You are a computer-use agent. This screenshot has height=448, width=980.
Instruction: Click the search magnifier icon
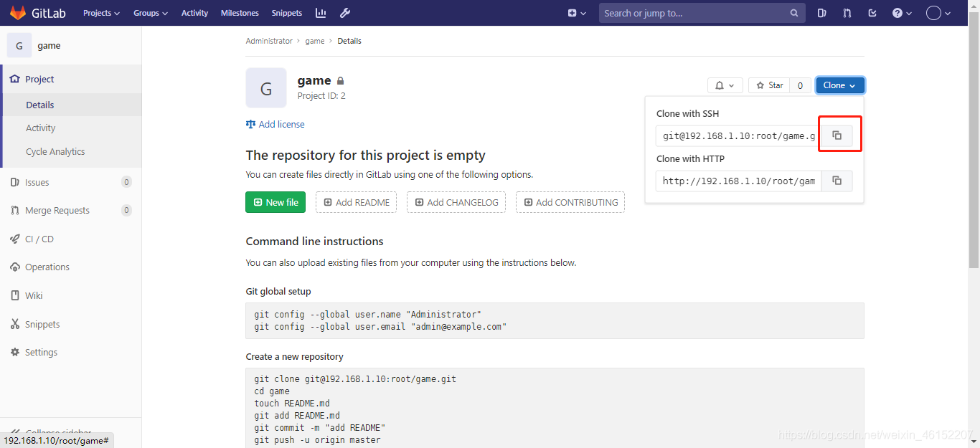pyautogui.click(x=794, y=13)
